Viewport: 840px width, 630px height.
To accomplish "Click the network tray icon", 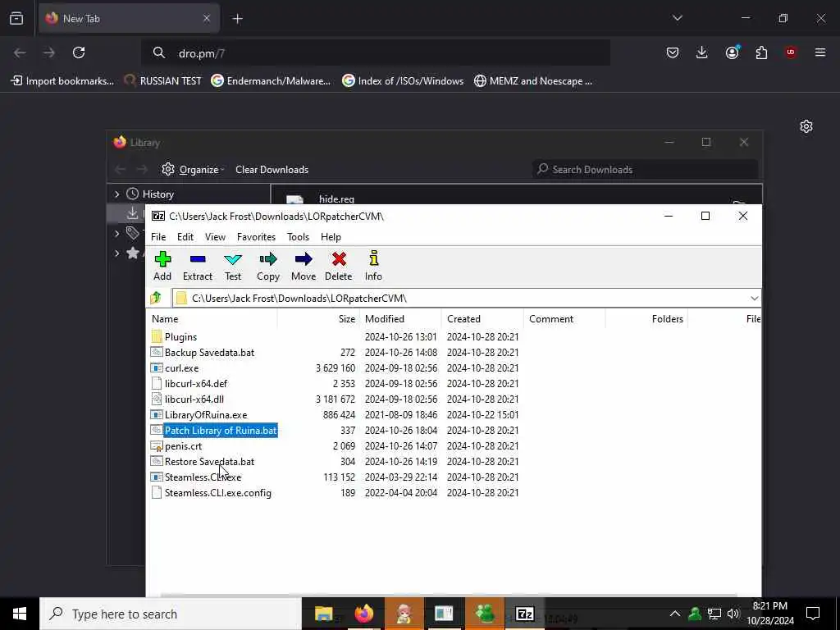I will [x=714, y=614].
